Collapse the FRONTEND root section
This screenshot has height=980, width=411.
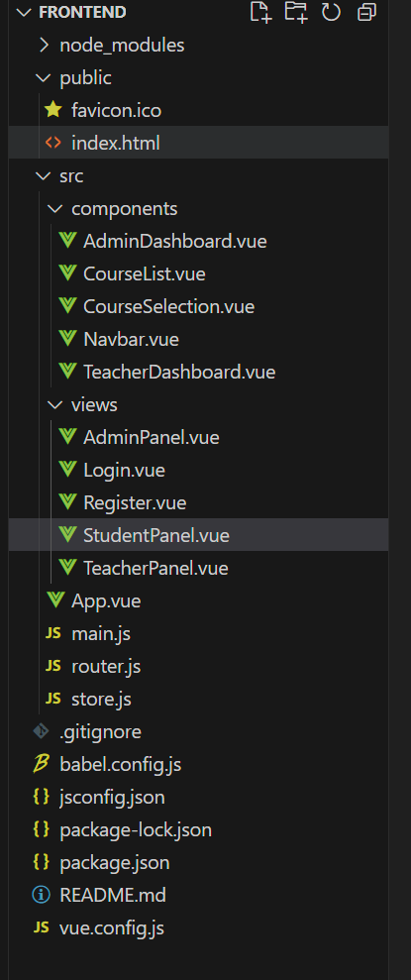(x=23, y=13)
